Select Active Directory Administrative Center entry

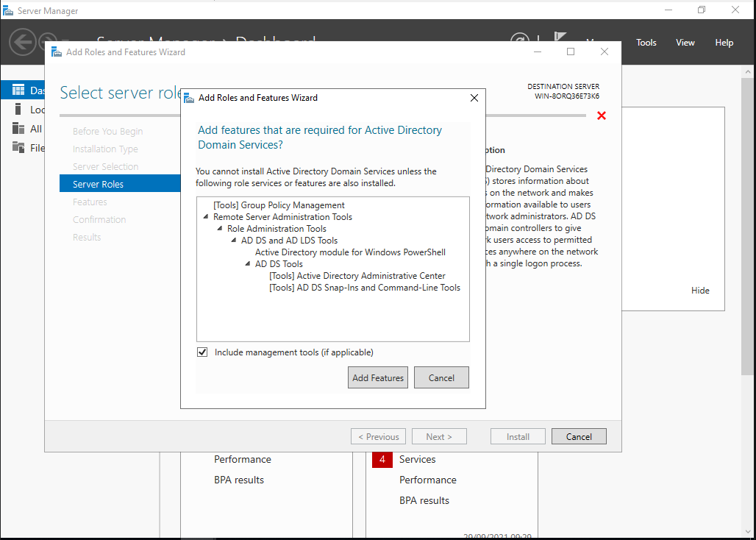357,276
